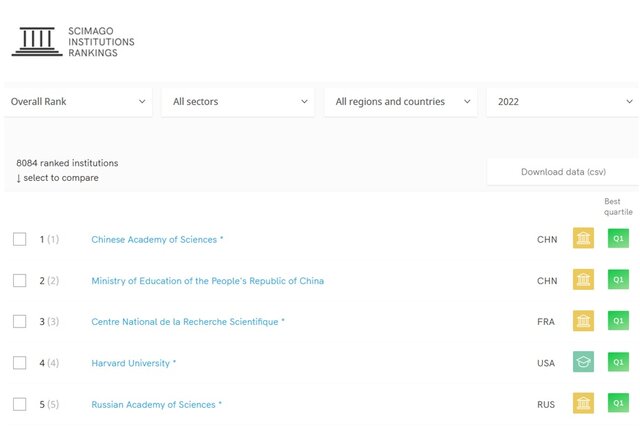Image resolution: width=640 pixels, height=427 pixels.
Task: Change the year using the 2022 dropdown
Action: pyautogui.click(x=561, y=101)
